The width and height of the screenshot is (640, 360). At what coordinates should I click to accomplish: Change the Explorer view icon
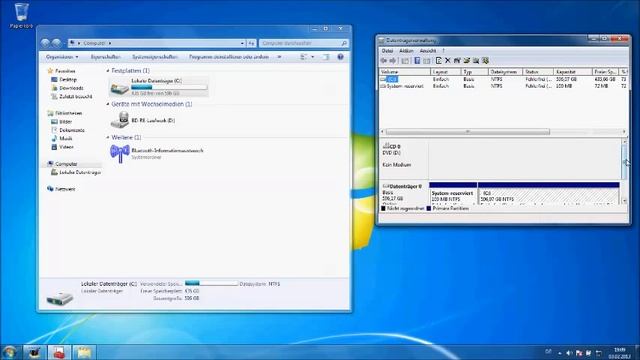click(304, 57)
